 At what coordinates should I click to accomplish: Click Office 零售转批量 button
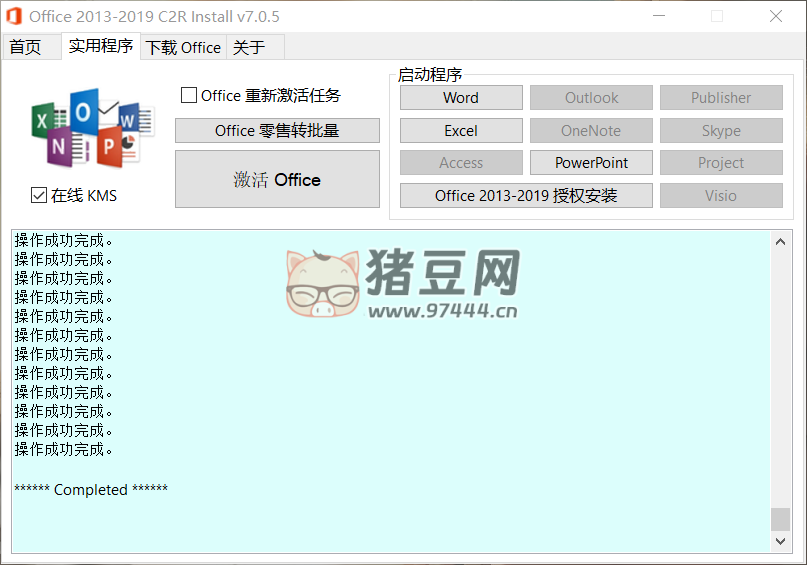277,131
